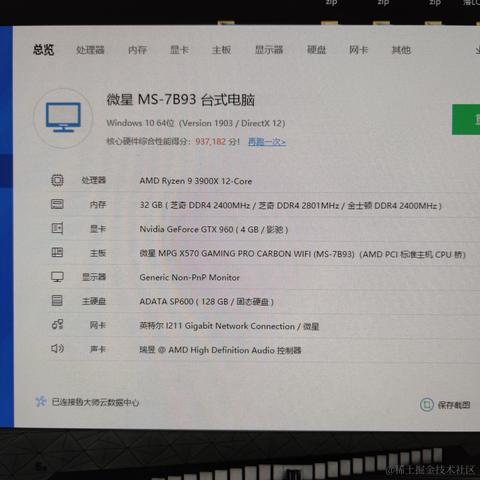480x480 pixels.
Task: Click the 保存截图 camera icon
Action: pyautogui.click(x=426, y=405)
